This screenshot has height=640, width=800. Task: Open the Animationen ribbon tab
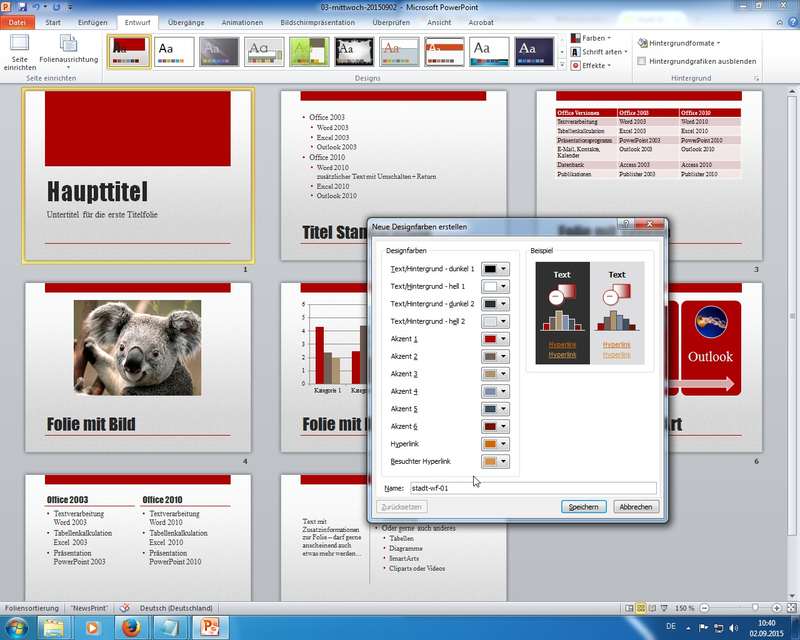coord(243,22)
